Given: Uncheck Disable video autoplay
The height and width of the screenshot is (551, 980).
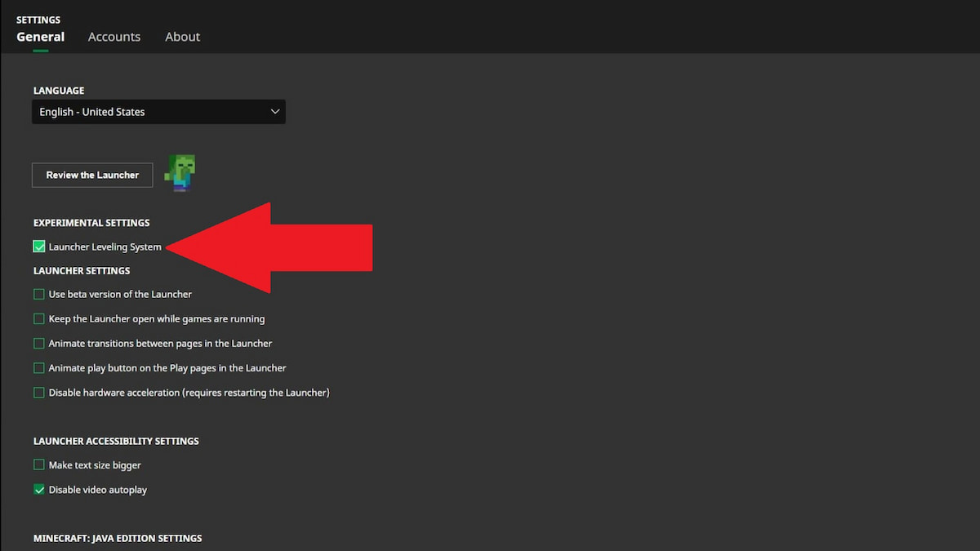Looking at the screenshot, I should click(38, 489).
